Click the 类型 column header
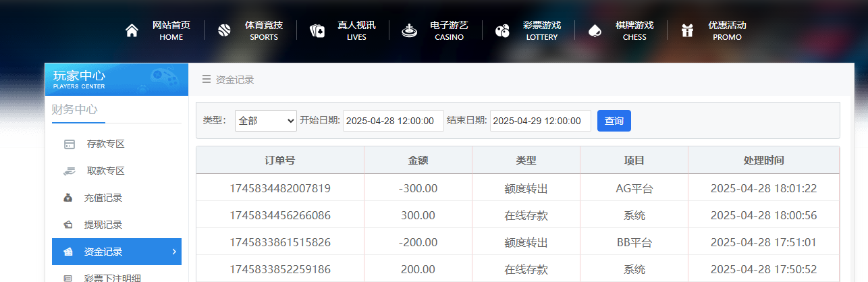868x282 pixels. pos(526,161)
